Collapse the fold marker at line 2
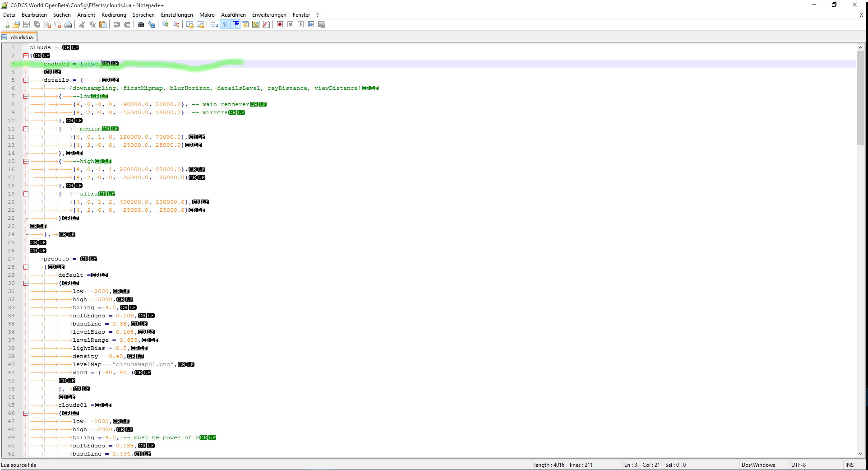This screenshot has height=470, width=868. click(x=26, y=56)
